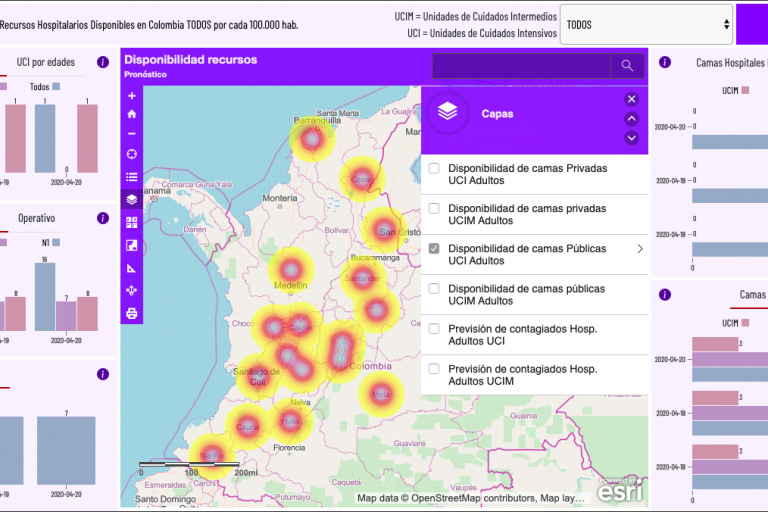Viewport: 768px width, 512px height.
Task: Click the Barranquilla heatmap hotspot
Action: (x=312, y=139)
